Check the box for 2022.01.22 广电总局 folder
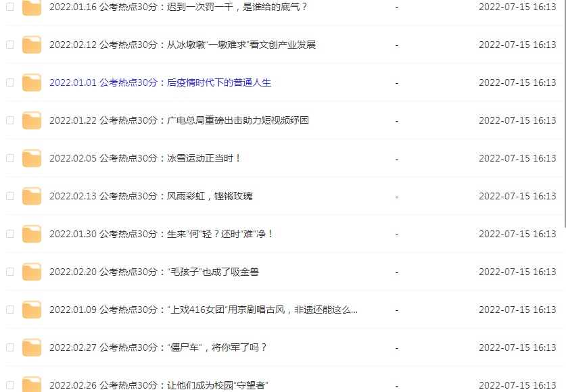The image size is (566, 392). (x=10, y=120)
